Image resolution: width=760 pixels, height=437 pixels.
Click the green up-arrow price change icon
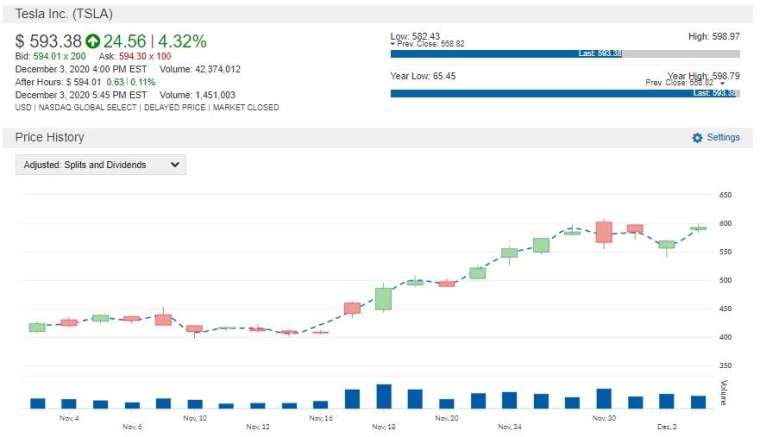click(x=93, y=42)
